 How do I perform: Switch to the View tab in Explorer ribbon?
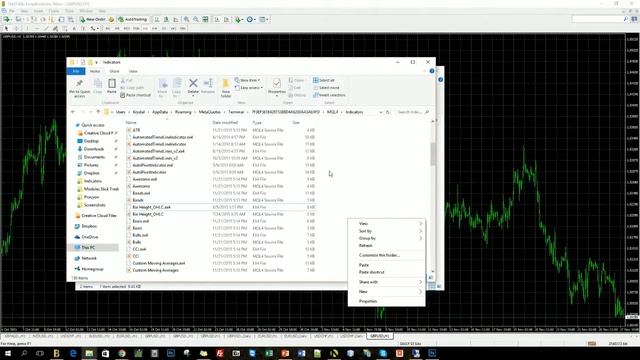click(133, 71)
